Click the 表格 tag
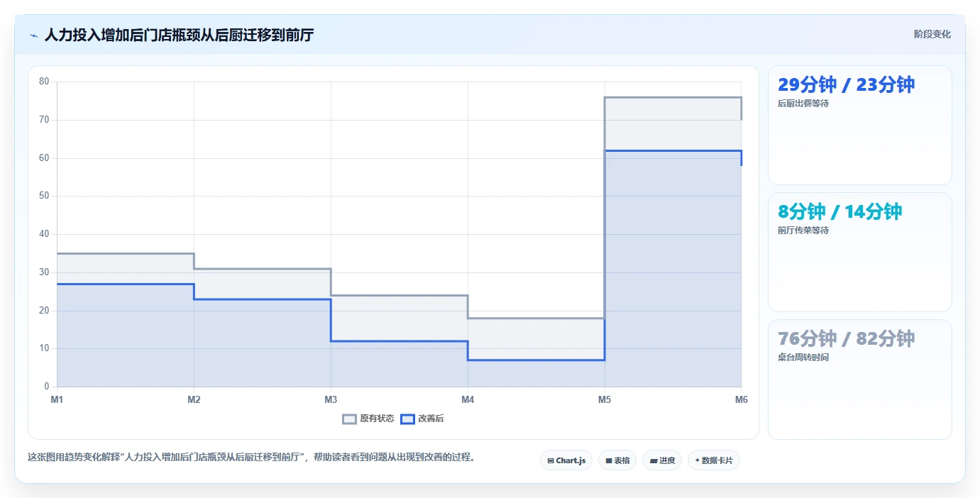 [617, 460]
